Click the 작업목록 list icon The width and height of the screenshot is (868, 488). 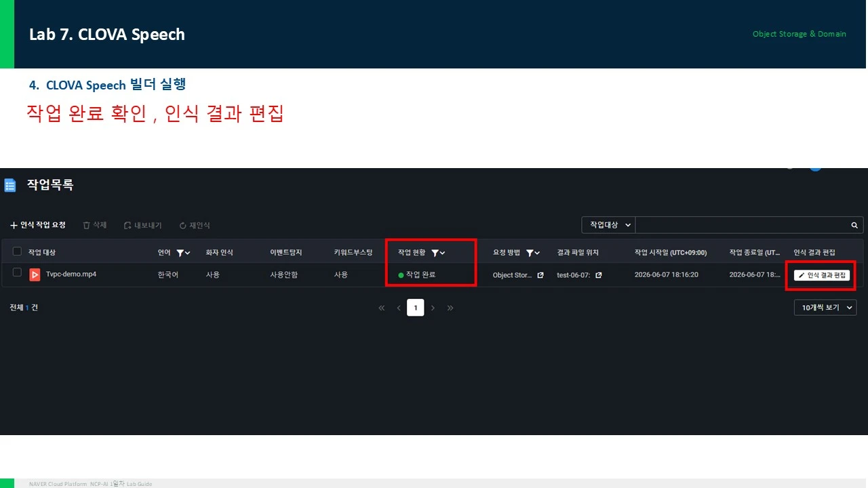(10, 185)
